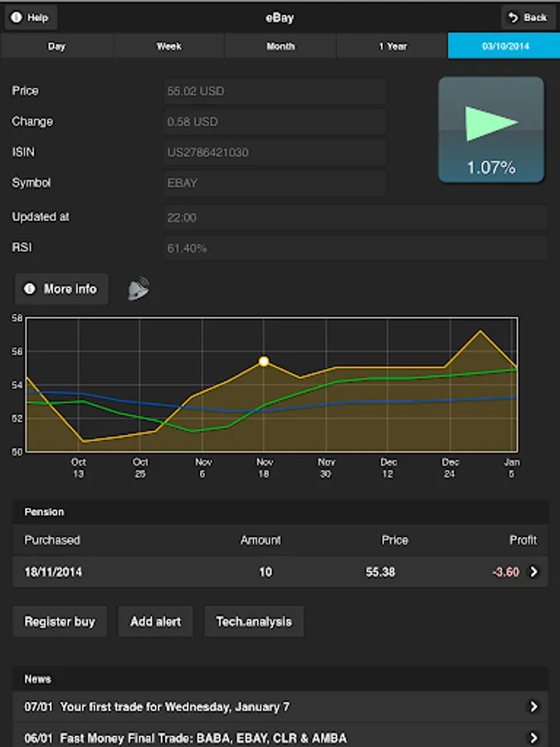This screenshot has height=747, width=560.
Task: Open More info
Action: coord(61,289)
